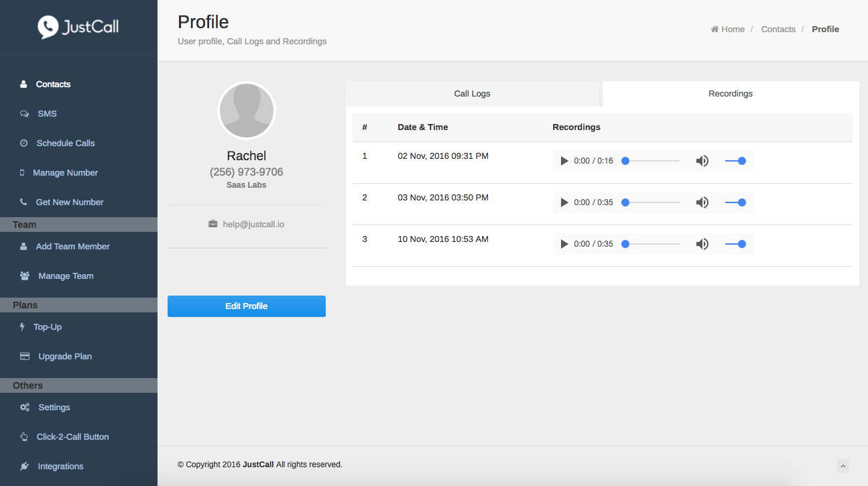Play the 10 Nov 2016 recording

click(x=564, y=244)
